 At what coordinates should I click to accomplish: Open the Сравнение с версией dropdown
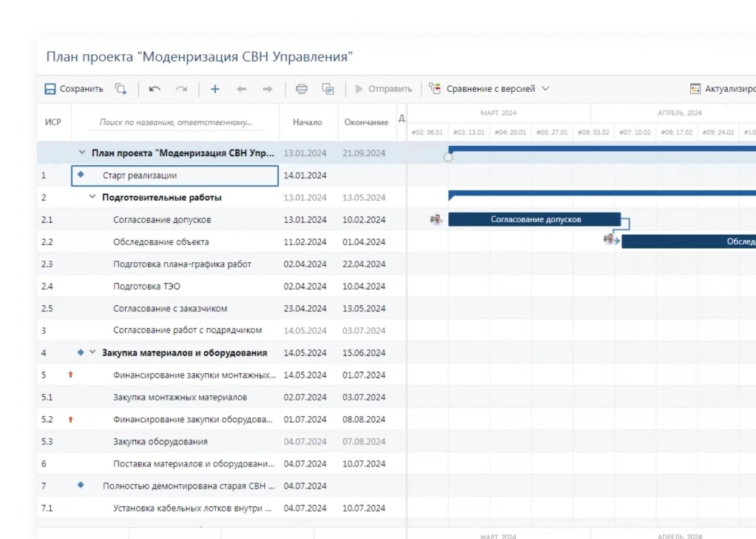490,89
